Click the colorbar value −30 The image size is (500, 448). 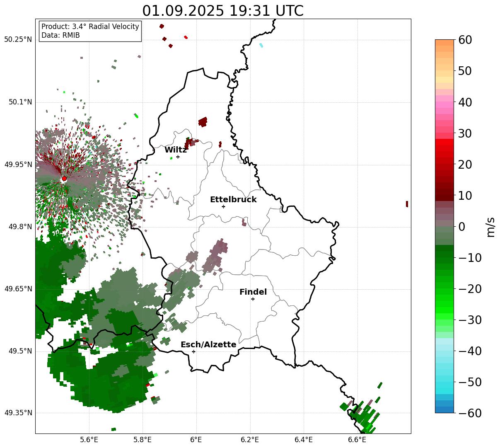[x=470, y=320]
